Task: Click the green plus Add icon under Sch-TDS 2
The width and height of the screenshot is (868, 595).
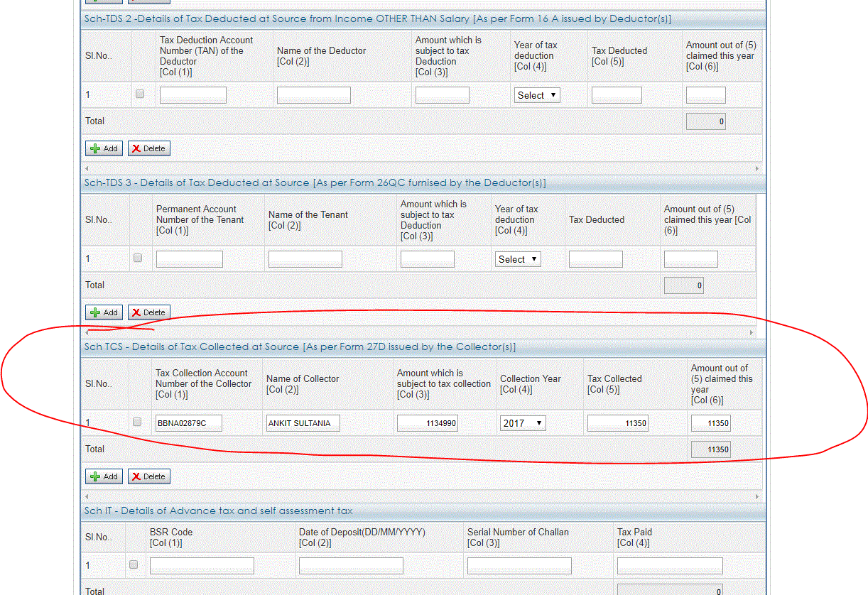Action: (94, 148)
